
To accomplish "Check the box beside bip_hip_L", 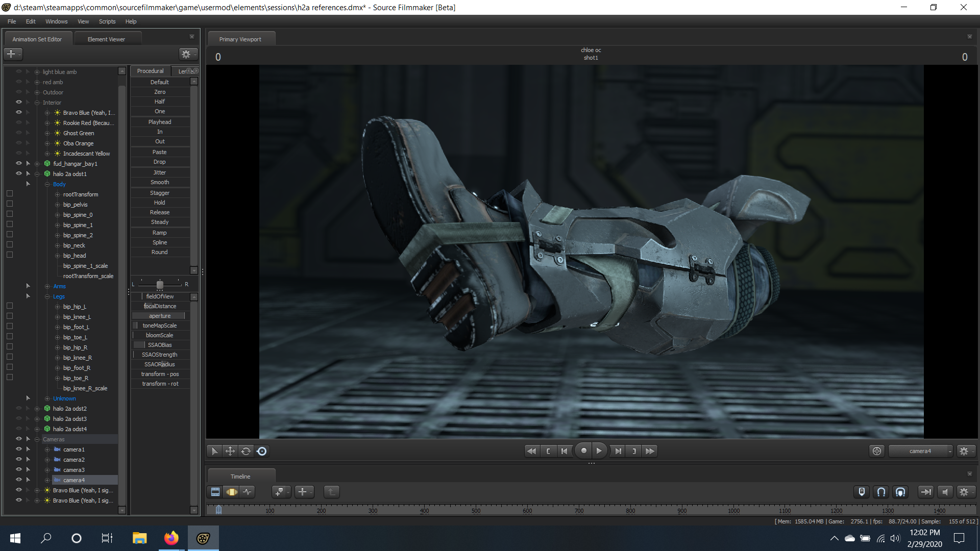I will pos(10,306).
